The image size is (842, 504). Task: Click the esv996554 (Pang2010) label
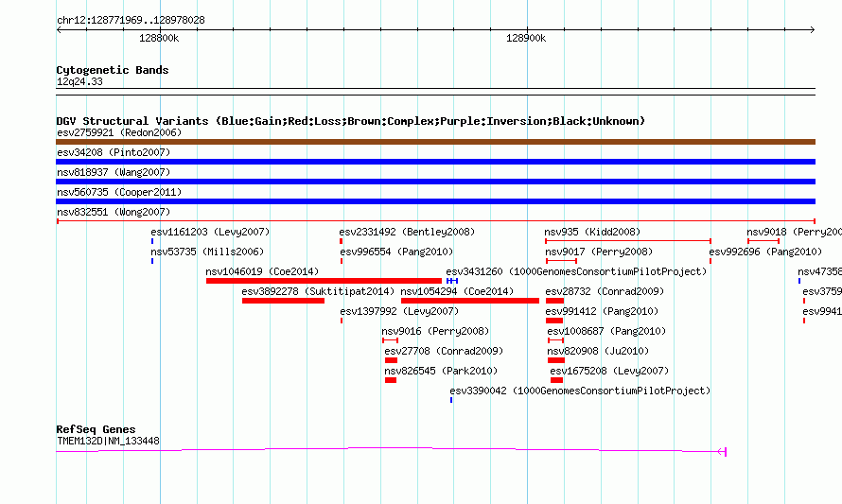[x=396, y=252]
